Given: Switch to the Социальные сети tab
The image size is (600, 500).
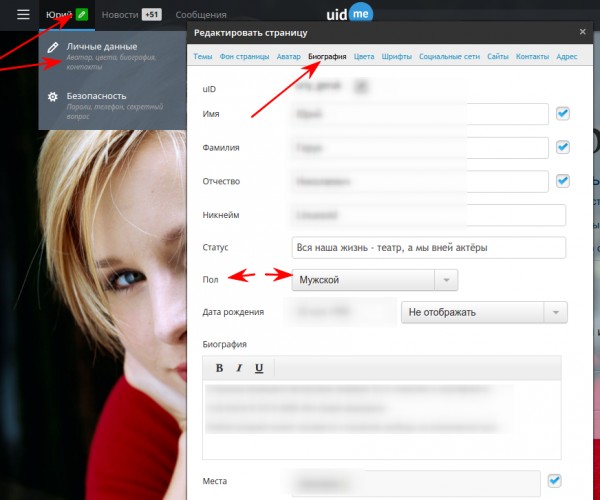Looking at the screenshot, I should (x=449, y=57).
